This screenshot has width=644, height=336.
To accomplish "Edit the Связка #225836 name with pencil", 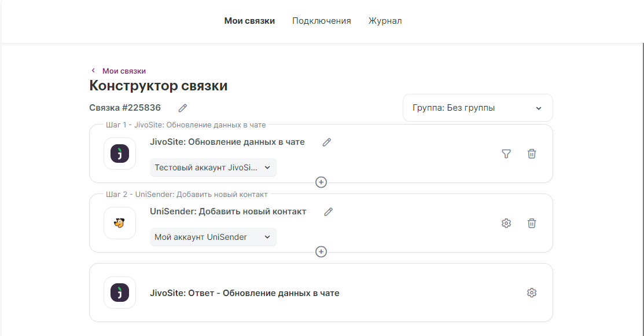I will (x=183, y=108).
